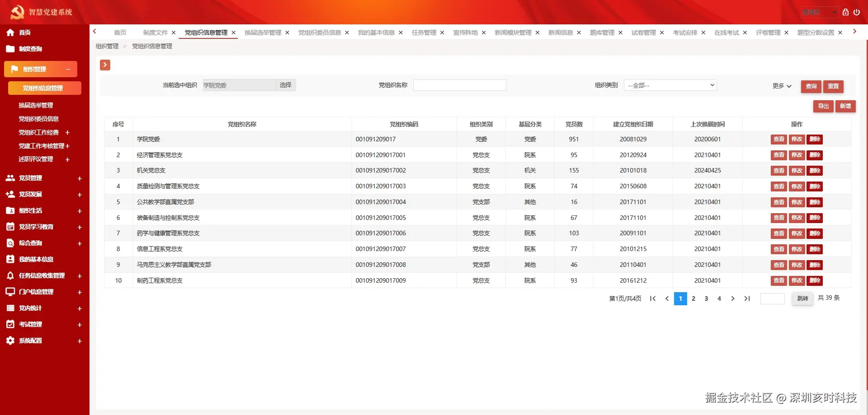Viewport: 868px width, 415px height.
Task: Click the 新增 add button
Action: coord(845,106)
